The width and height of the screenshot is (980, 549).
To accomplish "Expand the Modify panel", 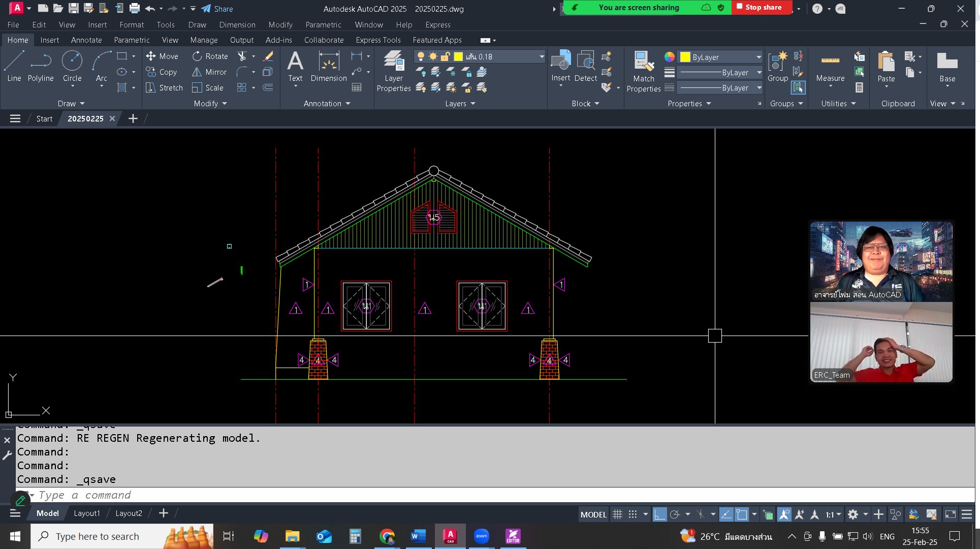I will tap(210, 103).
